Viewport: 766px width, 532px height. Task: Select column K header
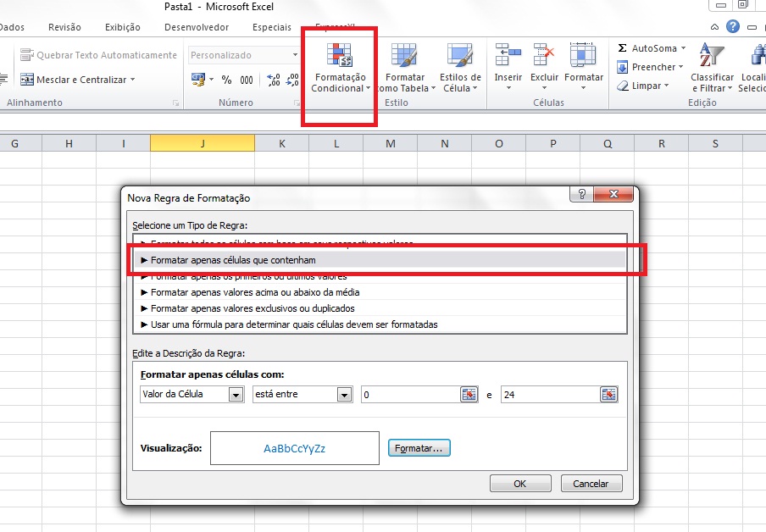(x=282, y=144)
